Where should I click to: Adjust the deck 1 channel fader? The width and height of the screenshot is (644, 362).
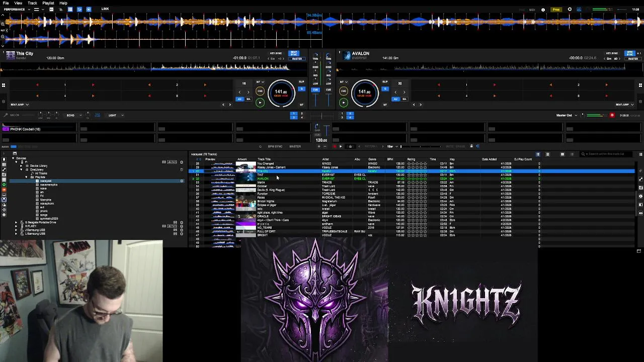[315, 99]
